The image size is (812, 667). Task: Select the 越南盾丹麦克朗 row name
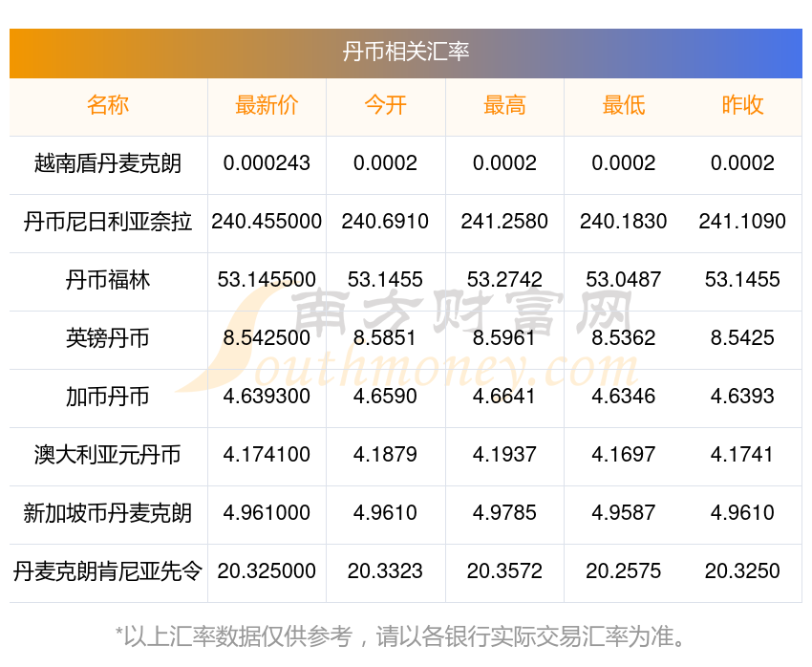(108, 163)
